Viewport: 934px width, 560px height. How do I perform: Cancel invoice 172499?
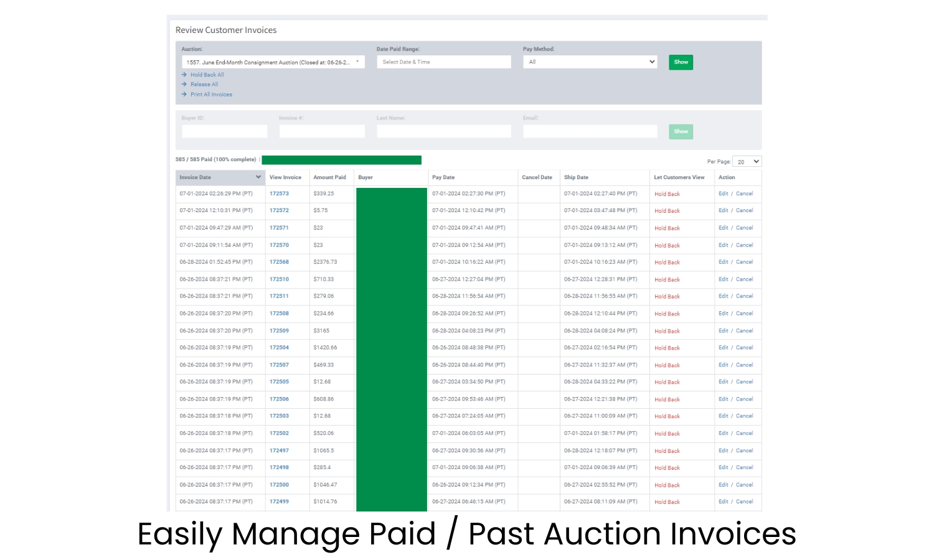tap(745, 502)
